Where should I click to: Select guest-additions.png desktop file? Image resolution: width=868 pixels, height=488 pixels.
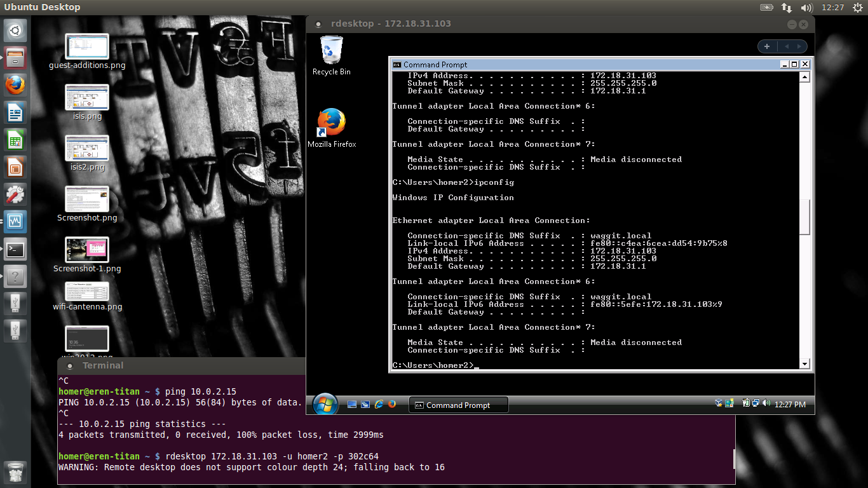click(x=87, y=52)
